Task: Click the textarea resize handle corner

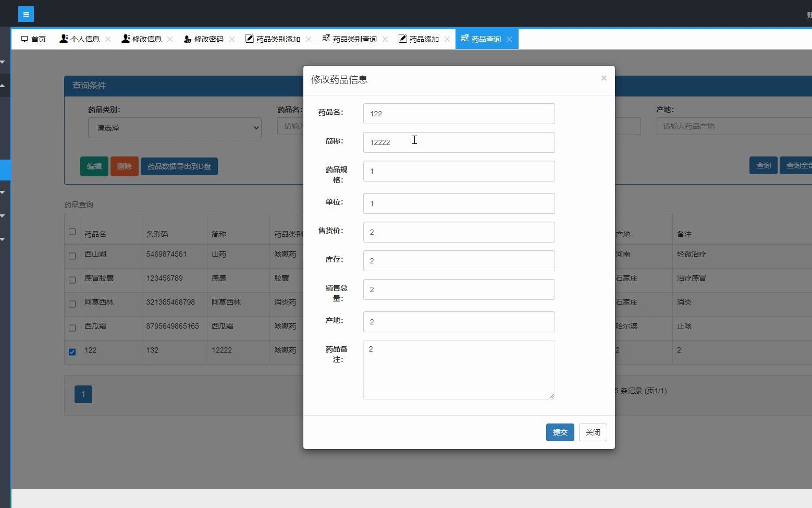Action: point(552,396)
